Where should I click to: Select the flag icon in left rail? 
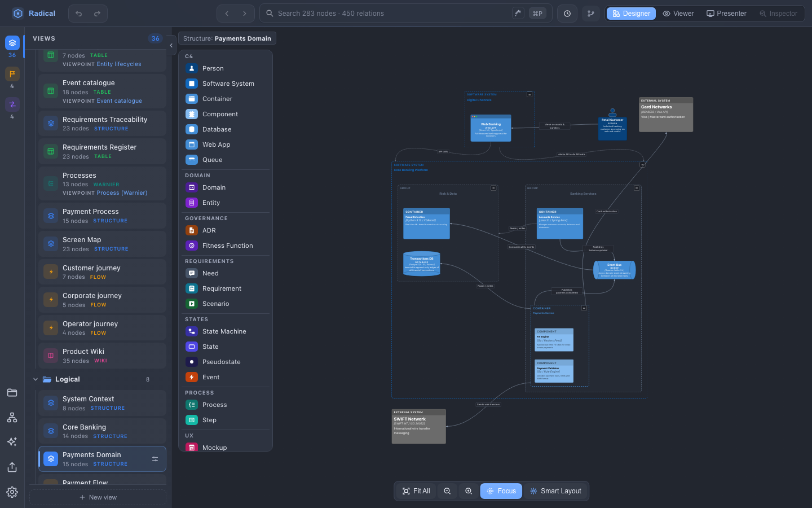pos(12,73)
